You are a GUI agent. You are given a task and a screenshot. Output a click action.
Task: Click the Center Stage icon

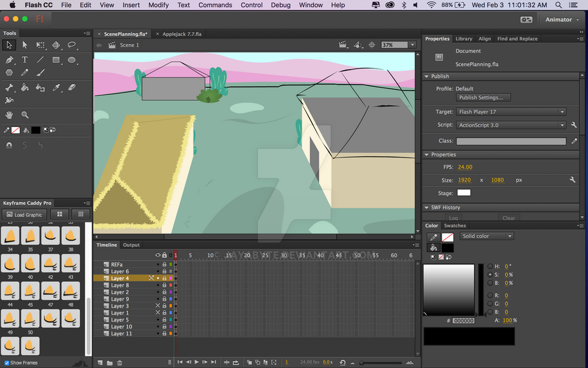(372, 45)
